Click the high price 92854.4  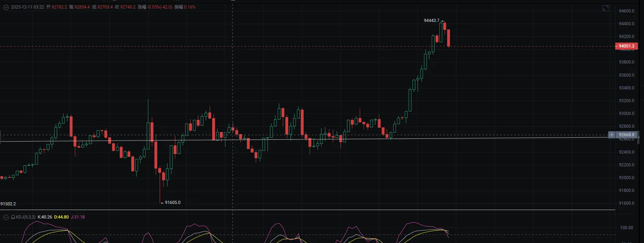82,7
